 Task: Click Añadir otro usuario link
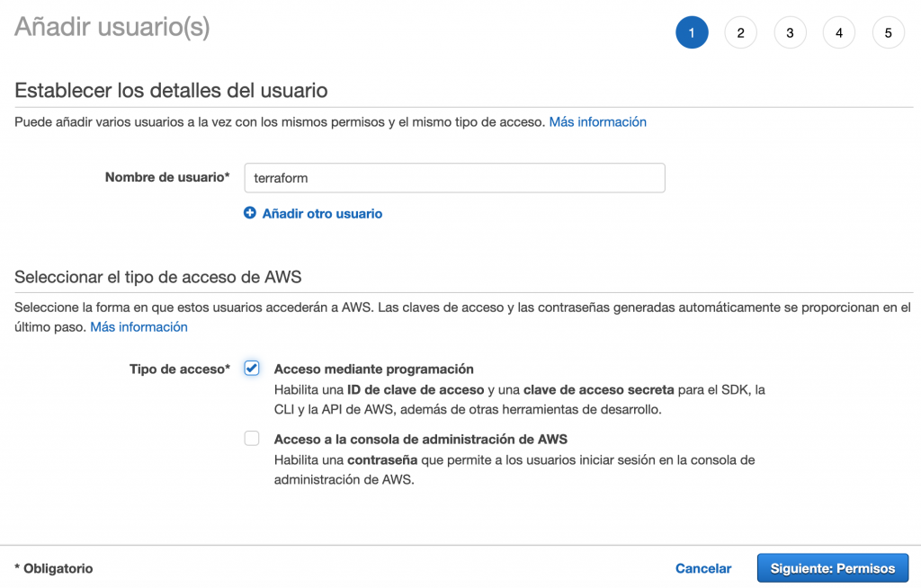click(x=322, y=214)
